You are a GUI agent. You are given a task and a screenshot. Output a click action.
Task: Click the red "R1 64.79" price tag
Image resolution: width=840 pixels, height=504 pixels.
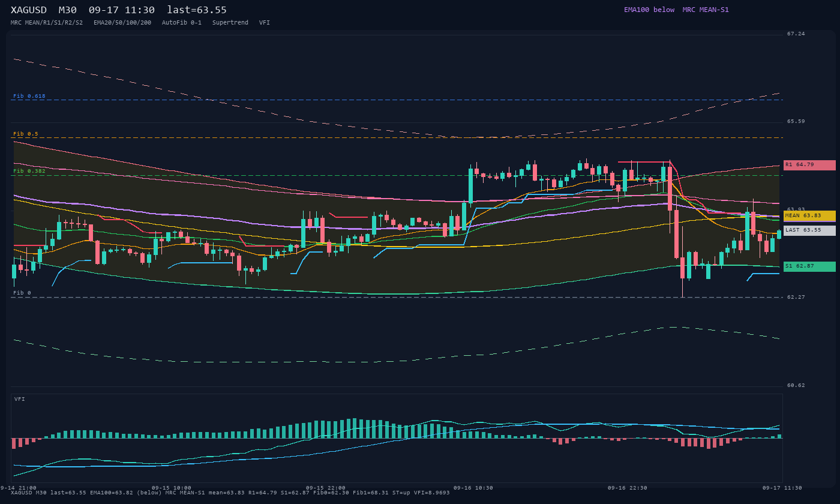tap(809, 165)
